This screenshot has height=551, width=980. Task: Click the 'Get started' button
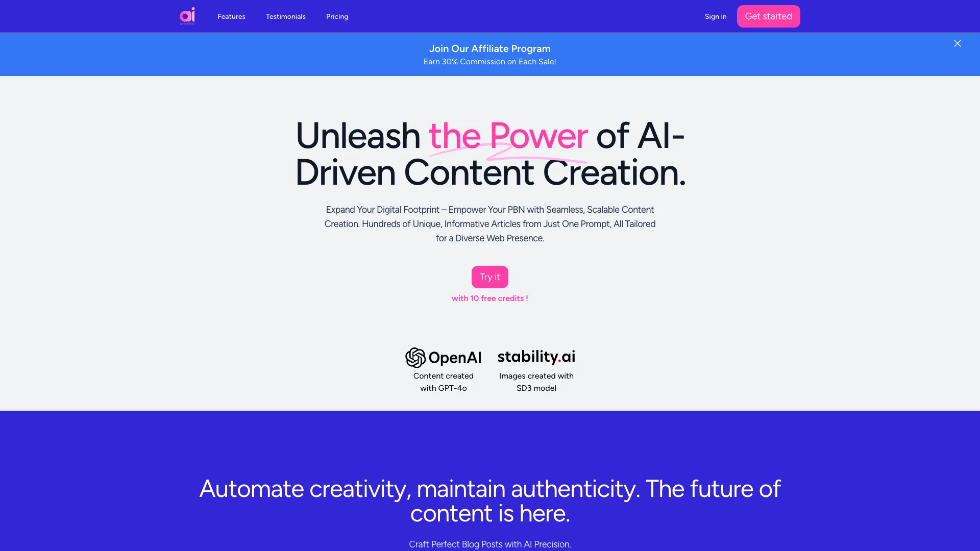click(768, 16)
